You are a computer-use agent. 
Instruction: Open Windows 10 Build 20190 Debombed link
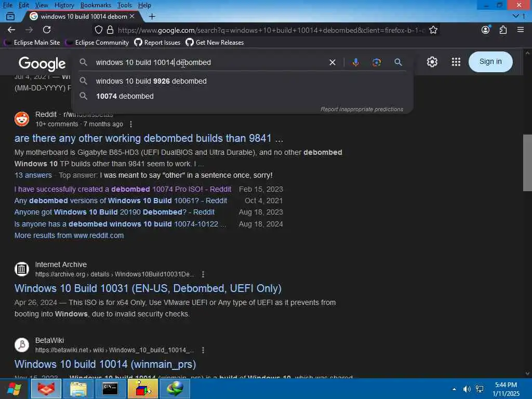(114, 212)
